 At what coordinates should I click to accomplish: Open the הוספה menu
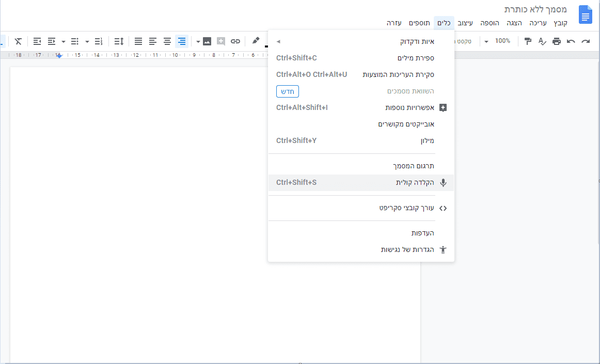click(x=490, y=23)
